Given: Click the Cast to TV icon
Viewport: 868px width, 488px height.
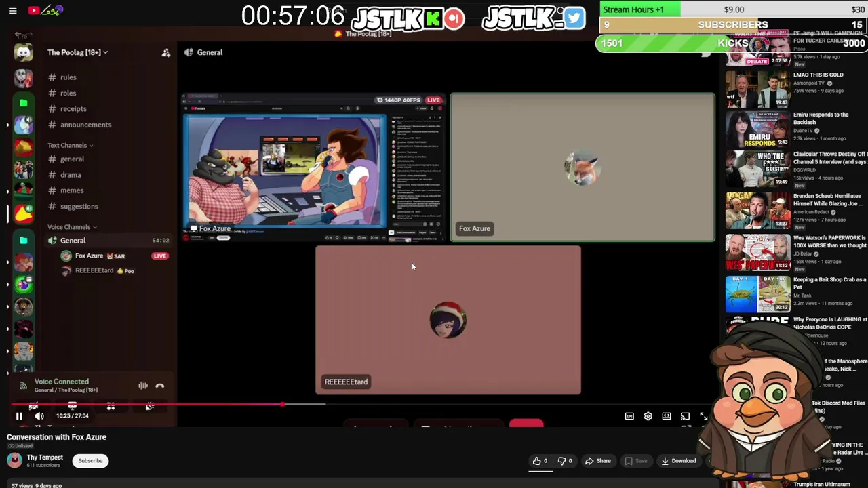Looking at the screenshot, I should tap(685, 416).
